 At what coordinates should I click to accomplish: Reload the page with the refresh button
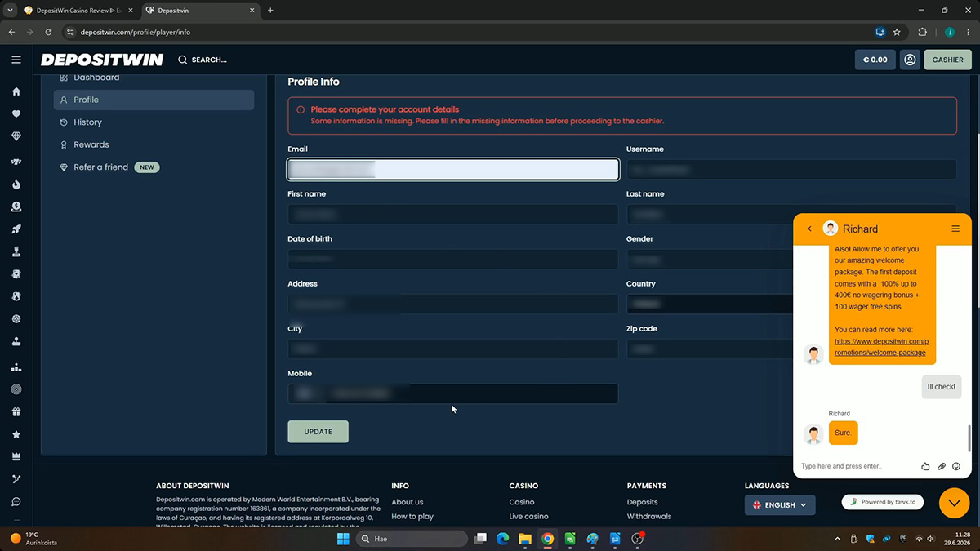[49, 33]
